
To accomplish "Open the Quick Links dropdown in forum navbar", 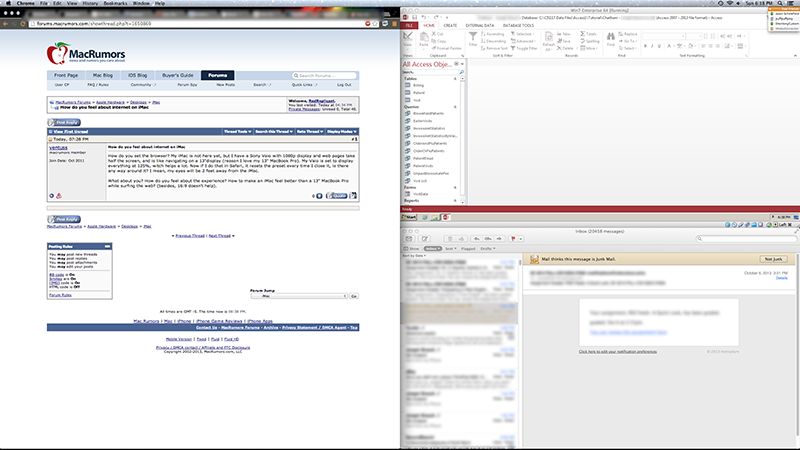I will (304, 85).
